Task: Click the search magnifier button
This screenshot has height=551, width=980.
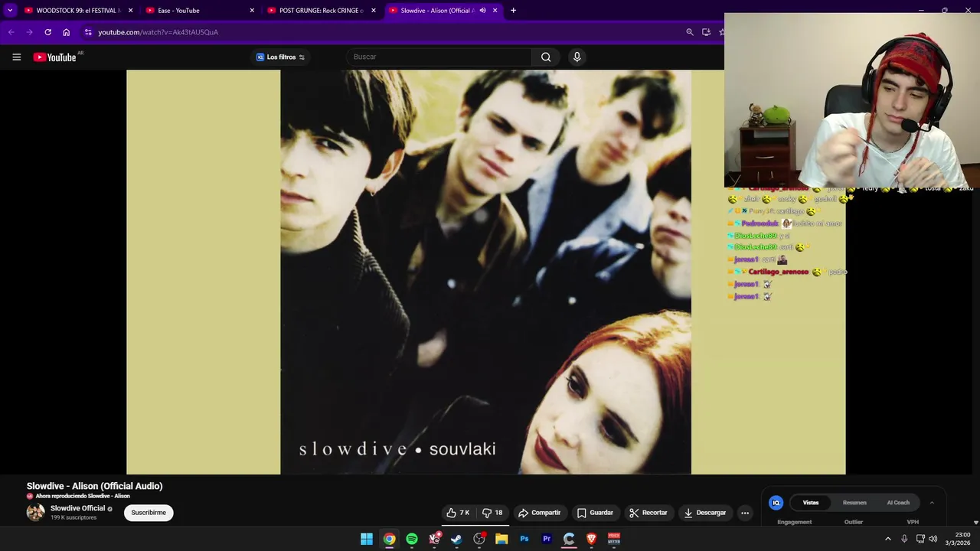Action: pos(546,57)
